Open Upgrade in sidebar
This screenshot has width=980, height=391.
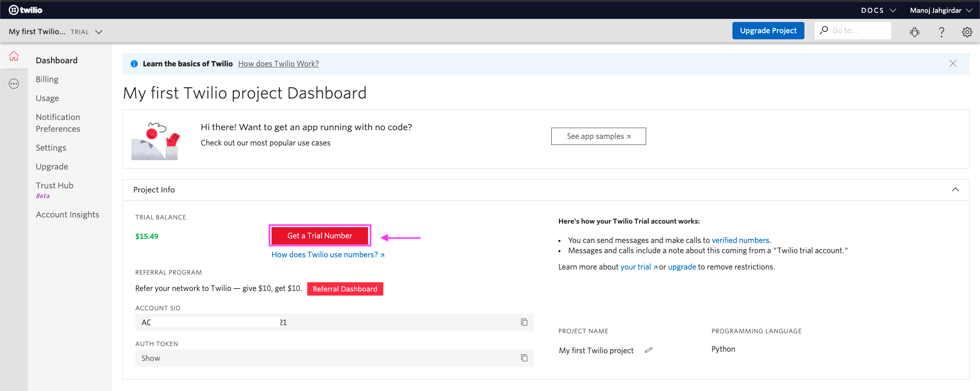52,166
